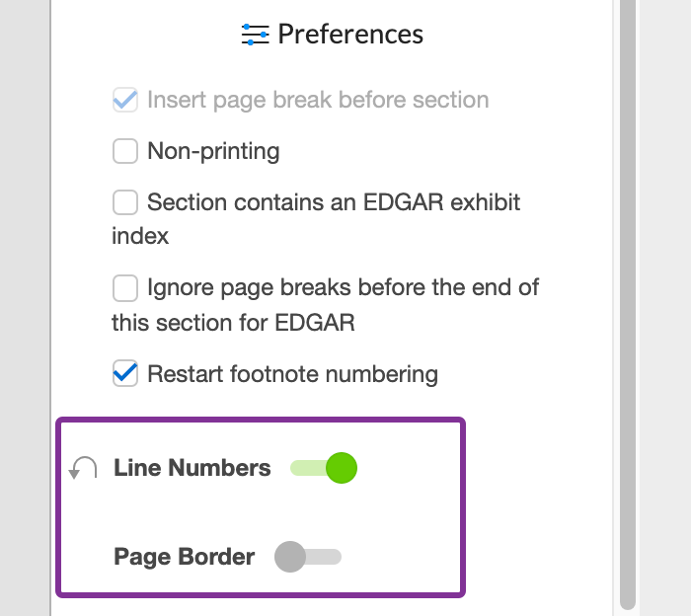
Task: Click the 'Section contains an EDGAR exhibit' label text
Action: pos(334,202)
